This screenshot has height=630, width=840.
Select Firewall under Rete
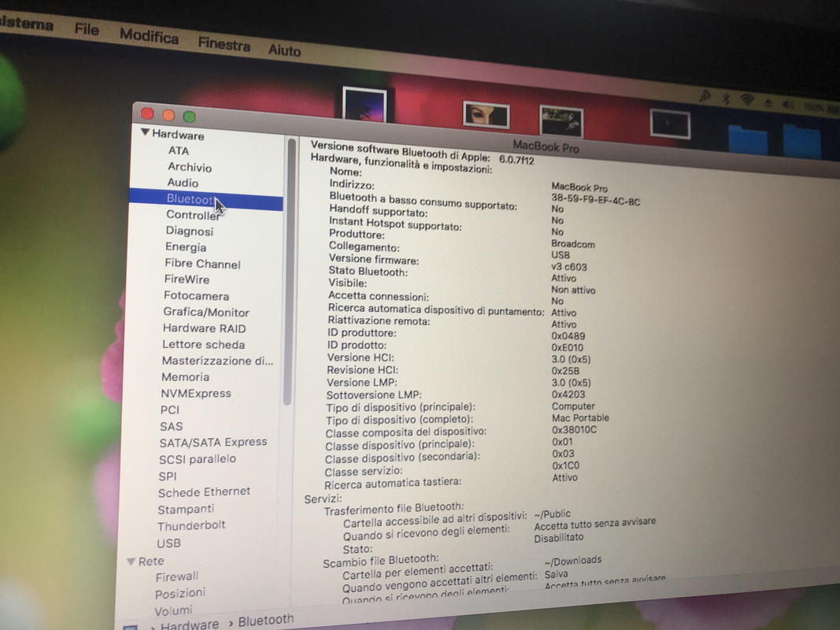point(177,577)
